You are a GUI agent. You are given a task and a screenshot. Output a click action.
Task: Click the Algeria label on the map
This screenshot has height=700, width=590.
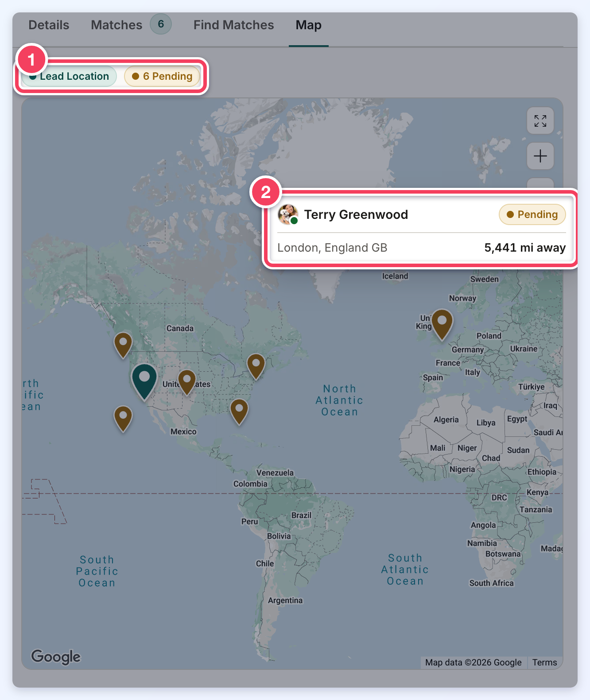[446, 420]
